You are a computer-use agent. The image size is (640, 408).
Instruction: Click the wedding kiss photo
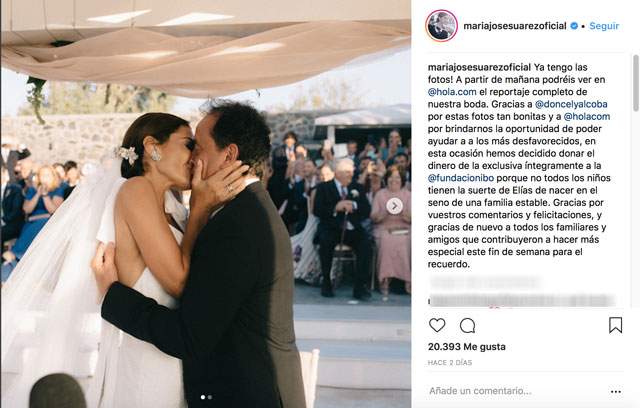(x=206, y=204)
